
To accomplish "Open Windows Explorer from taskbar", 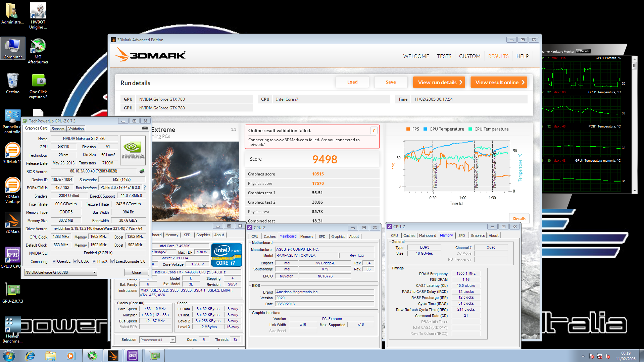I will click(51, 356).
